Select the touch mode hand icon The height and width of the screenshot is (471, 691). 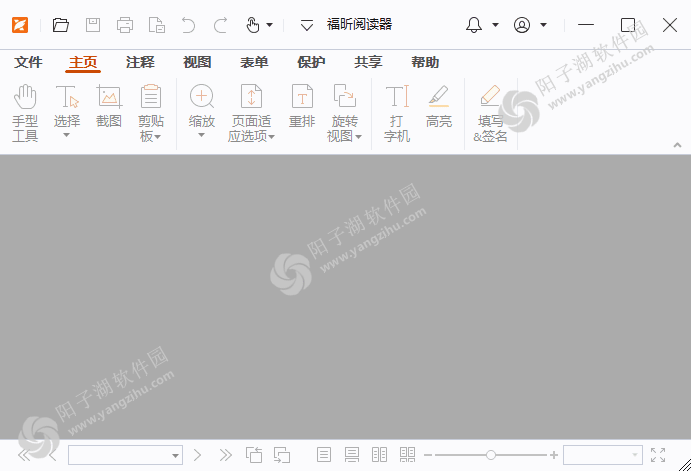253,25
